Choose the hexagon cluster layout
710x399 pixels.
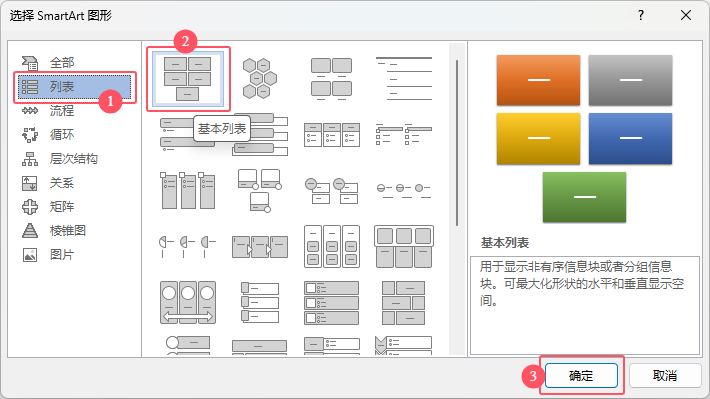point(259,78)
